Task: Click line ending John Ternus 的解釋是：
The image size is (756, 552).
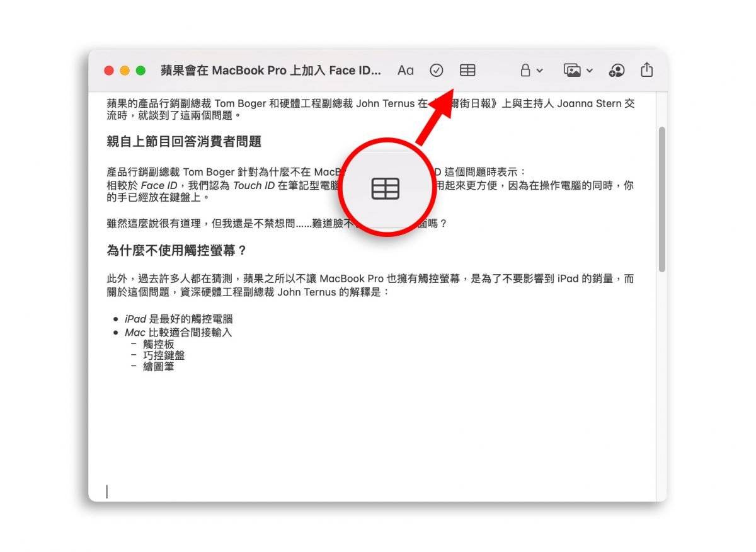Action: (249, 292)
